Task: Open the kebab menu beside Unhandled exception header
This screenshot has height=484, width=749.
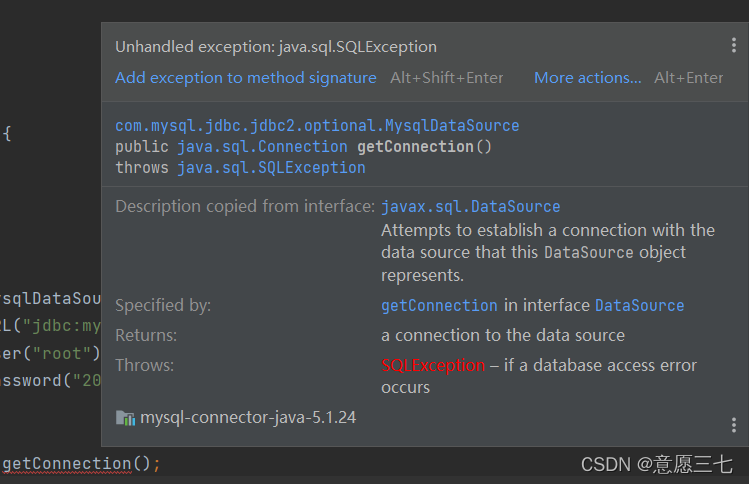Action: [x=734, y=45]
